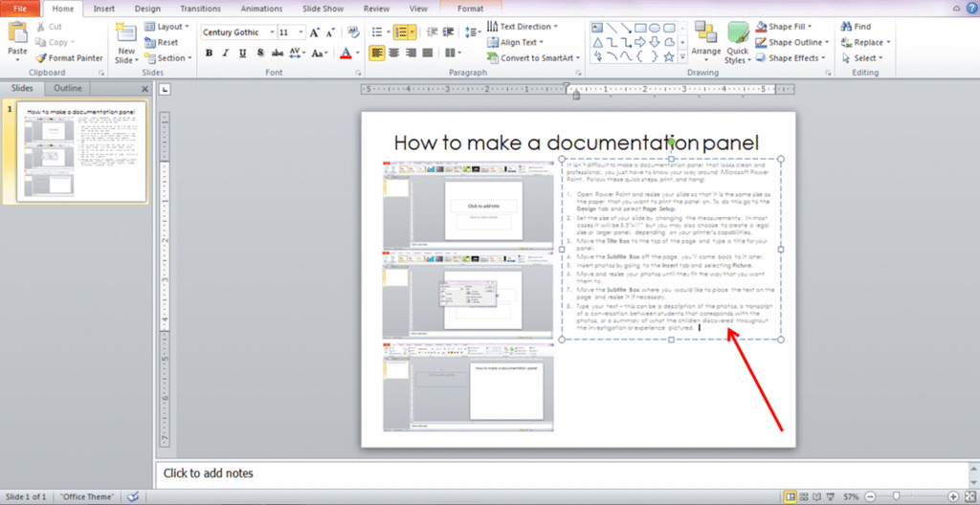Screen dimensions: 980x505
Task: Open the Change Case Aa menu
Action: point(320,54)
